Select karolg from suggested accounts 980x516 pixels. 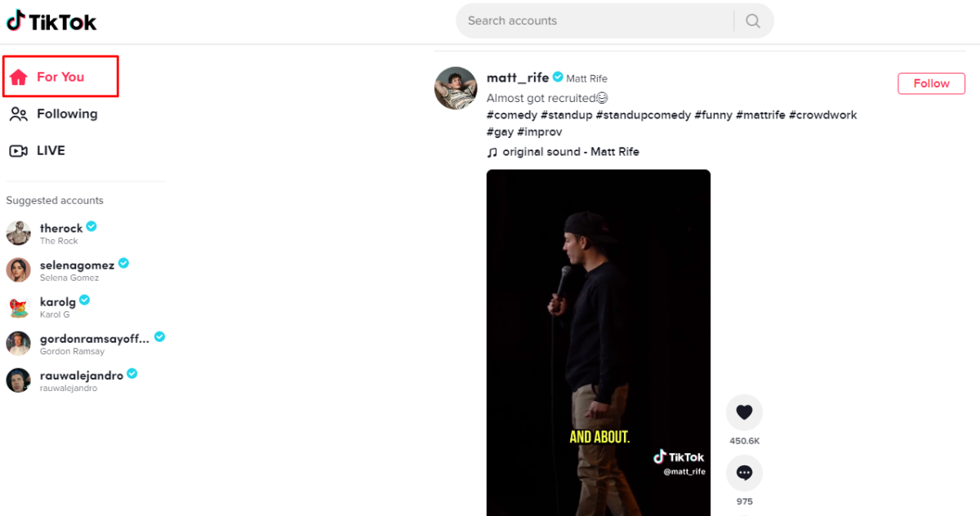click(57, 302)
